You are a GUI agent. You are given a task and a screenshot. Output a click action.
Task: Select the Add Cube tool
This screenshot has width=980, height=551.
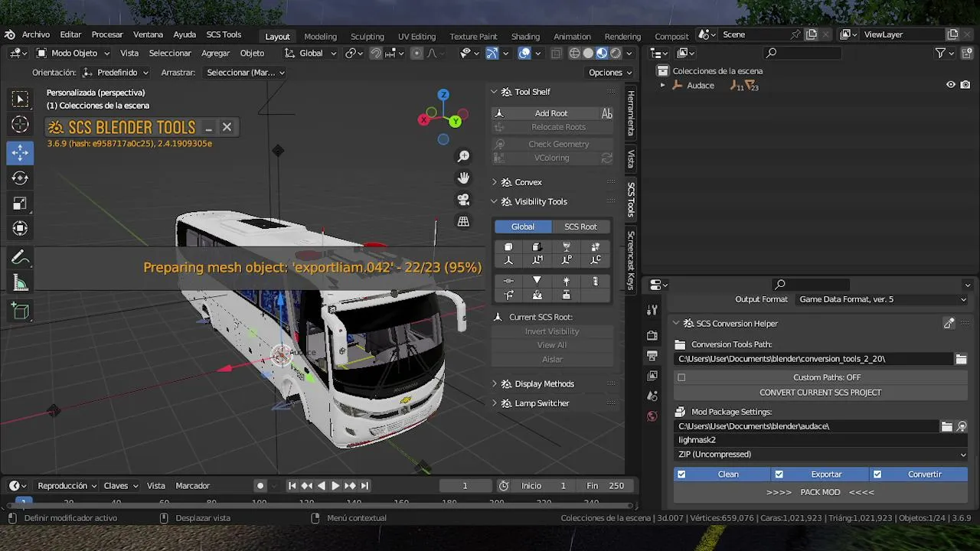point(20,311)
